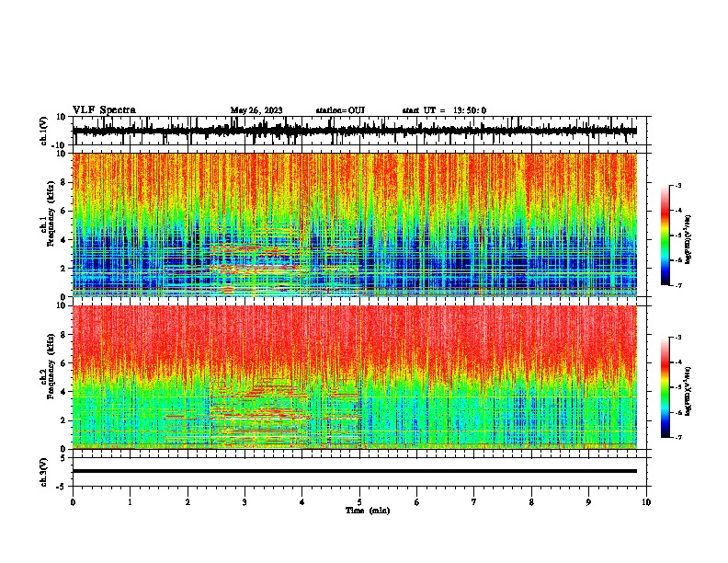Click time axis tick label "9"
728x563 pixels.
point(588,502)
